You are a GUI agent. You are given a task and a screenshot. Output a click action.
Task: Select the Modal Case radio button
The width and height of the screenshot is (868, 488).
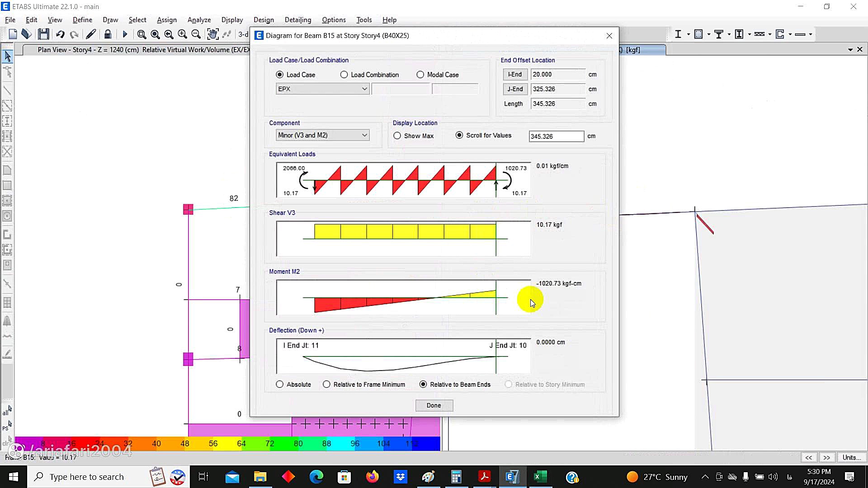pyautogui.click(x=420, y=75)
